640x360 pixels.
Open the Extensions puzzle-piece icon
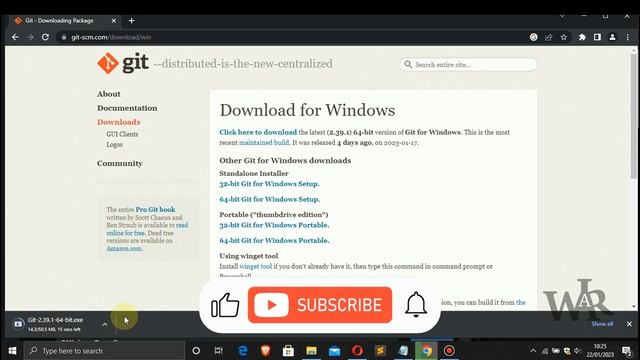click(x=582, y=37)
